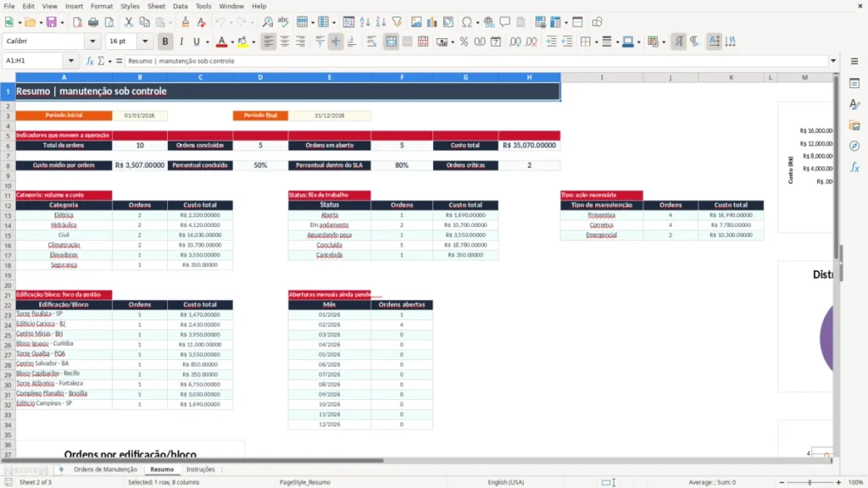Open the Data menu
The height and width of the screenshot is (488, 868).
[180, 6]
